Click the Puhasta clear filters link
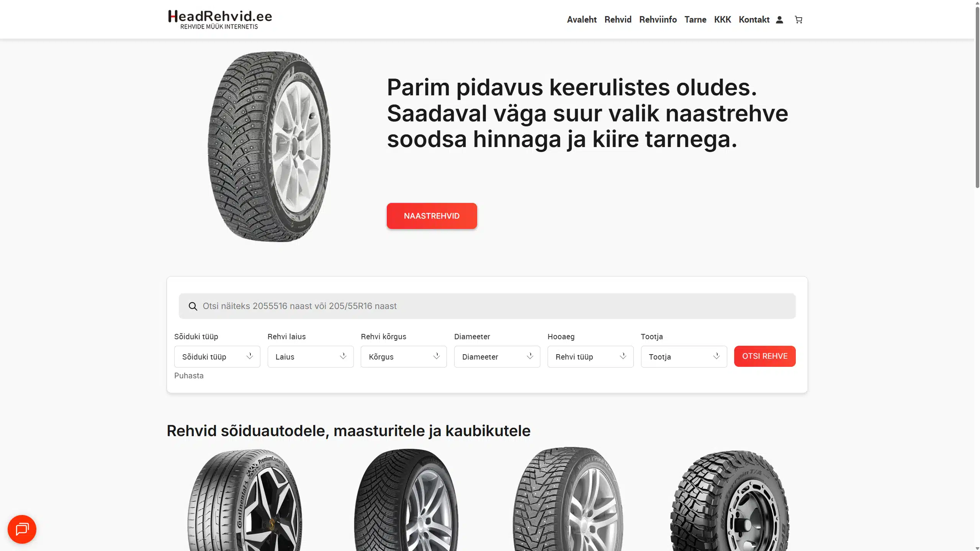 pyautogui.click(x=189, y=376)
